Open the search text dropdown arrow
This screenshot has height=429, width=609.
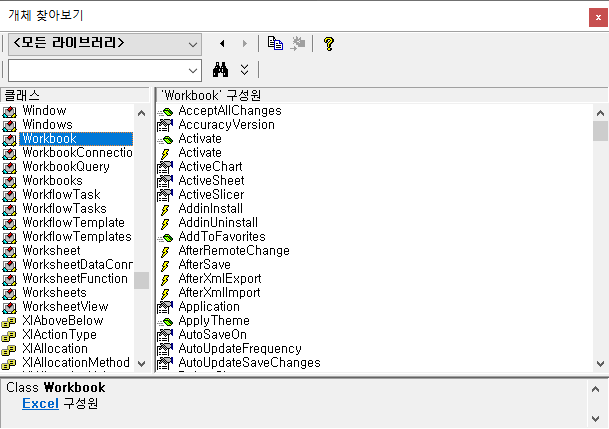193,71
